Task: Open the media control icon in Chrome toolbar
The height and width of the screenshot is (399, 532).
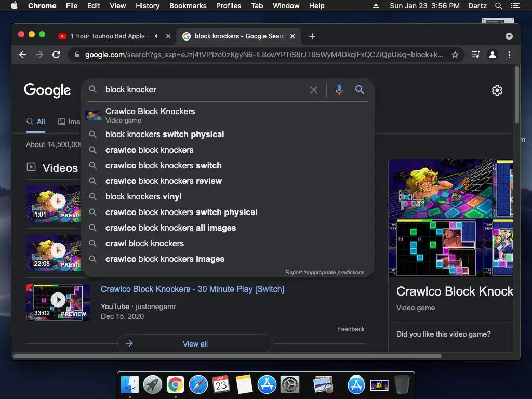Action: click(476, 55)
